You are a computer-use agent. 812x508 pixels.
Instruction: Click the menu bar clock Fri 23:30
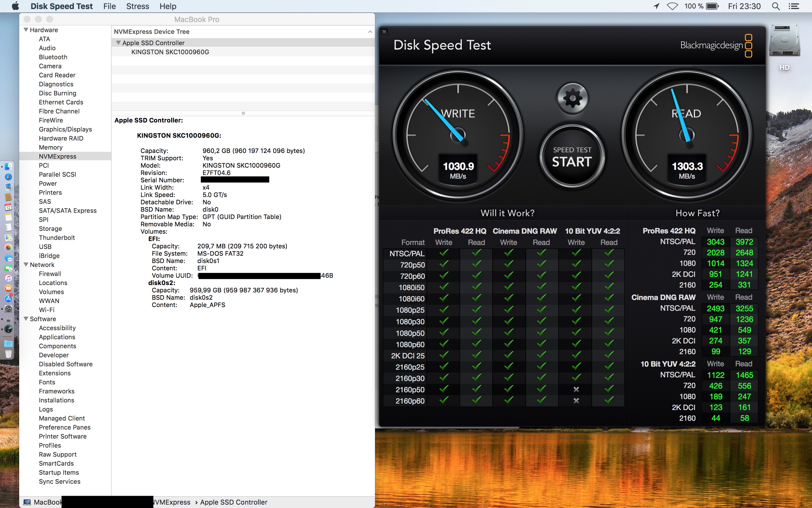(x=744, y=6)
